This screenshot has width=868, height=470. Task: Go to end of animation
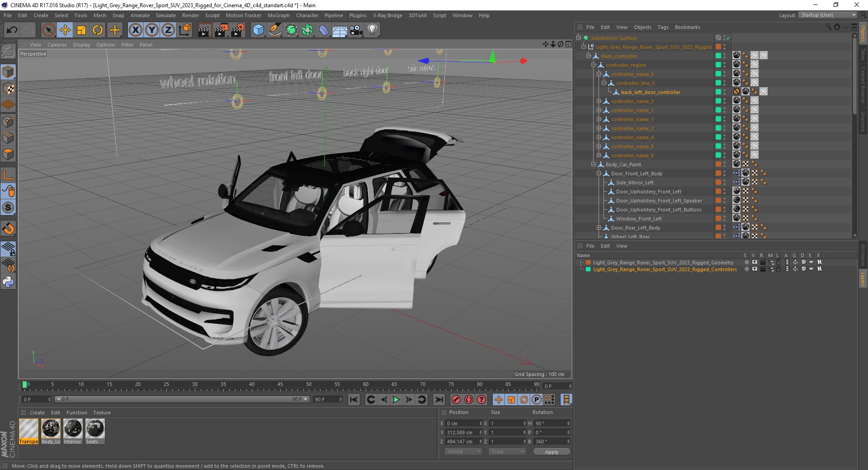(x=439, y=399)
